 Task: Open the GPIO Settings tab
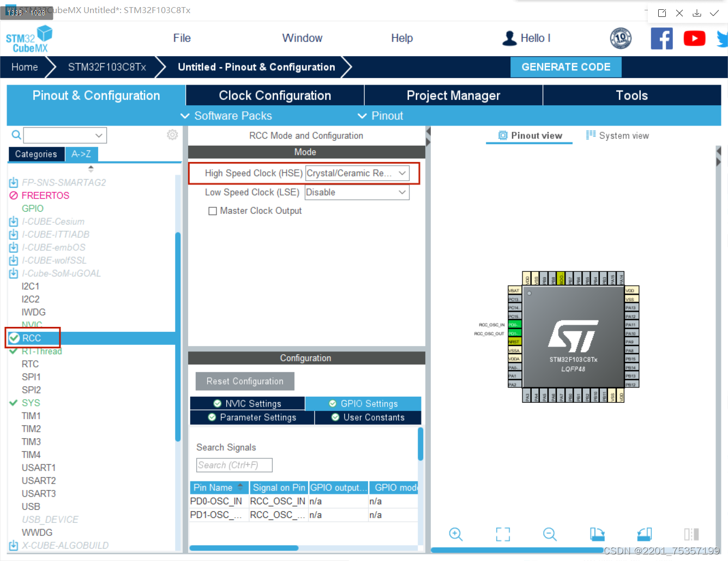point(363,404)
